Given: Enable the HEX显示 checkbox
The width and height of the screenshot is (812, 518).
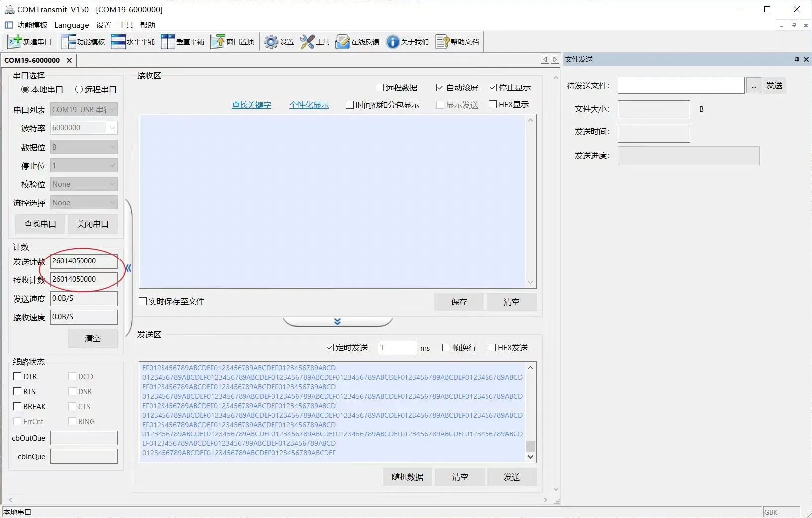Looking at the screenshot, I should 493,104.
